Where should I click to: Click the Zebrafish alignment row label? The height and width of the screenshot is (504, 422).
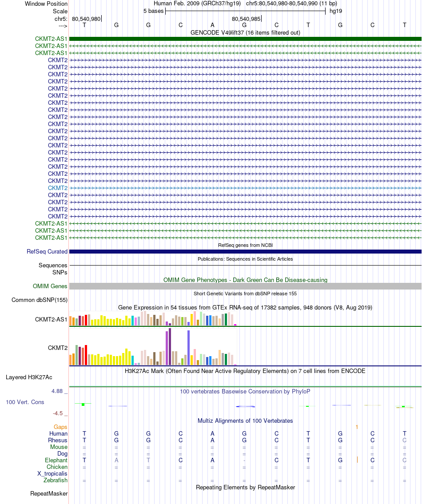click(x=56, y=480)
